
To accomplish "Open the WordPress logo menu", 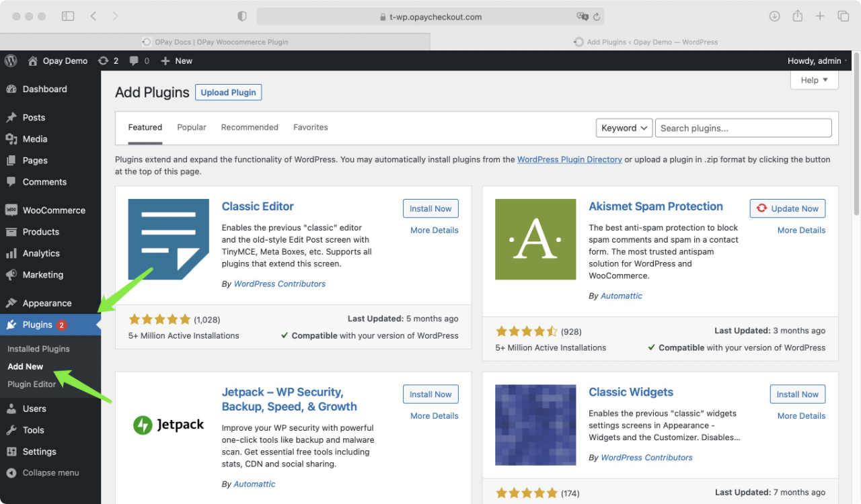I will pos(11,60).
